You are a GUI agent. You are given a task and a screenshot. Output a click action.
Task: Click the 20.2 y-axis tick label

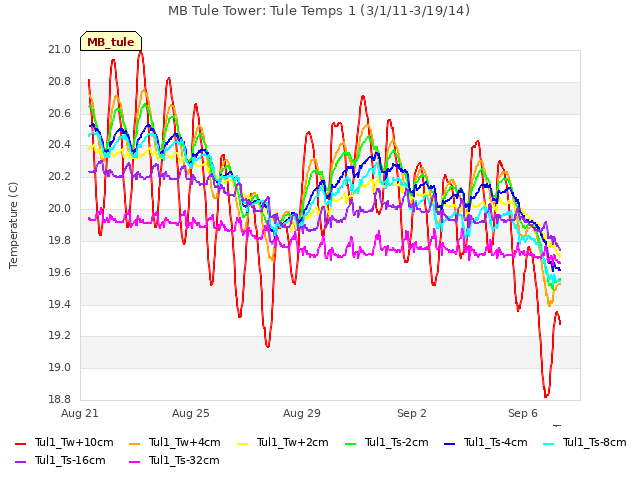pyautogui.click(x=60, y=177)
